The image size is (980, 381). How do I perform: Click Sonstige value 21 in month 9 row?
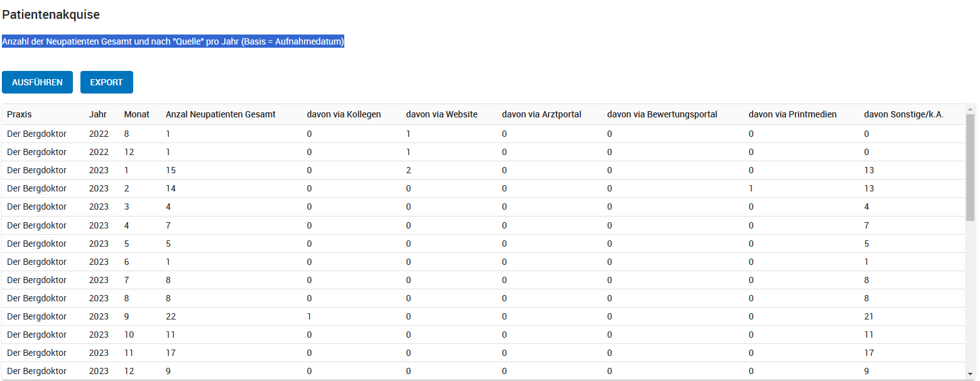[x=869, y=316]
